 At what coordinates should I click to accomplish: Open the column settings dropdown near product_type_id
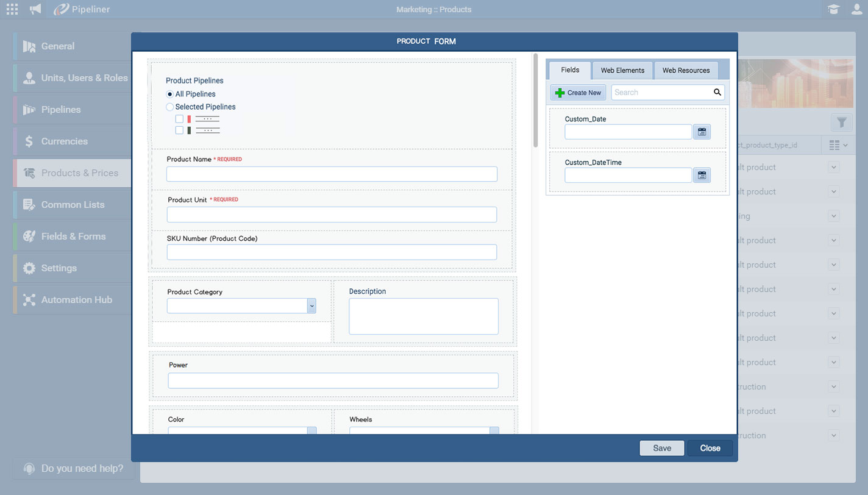pyautogui.click(x=838, y=145)
